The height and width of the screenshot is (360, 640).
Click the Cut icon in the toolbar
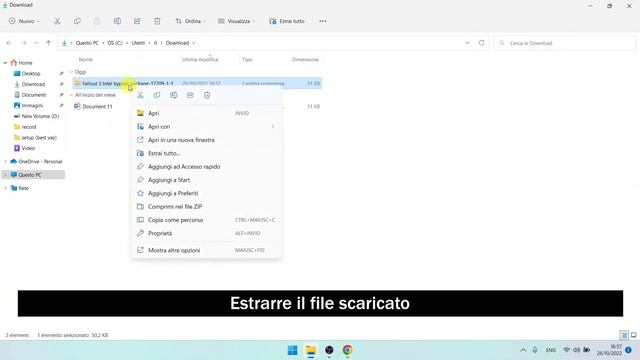[57, 21]
